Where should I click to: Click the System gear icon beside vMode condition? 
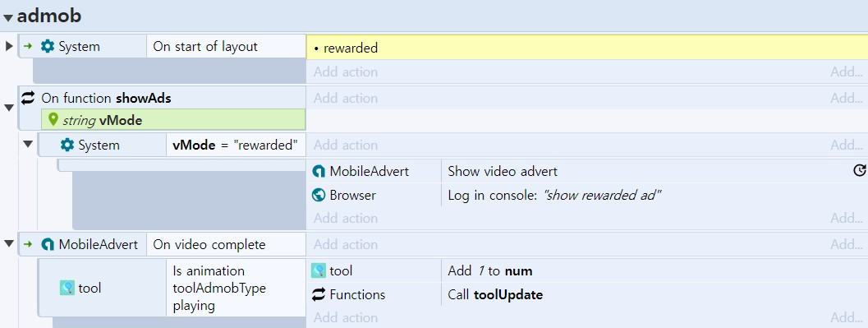point(67,146)
